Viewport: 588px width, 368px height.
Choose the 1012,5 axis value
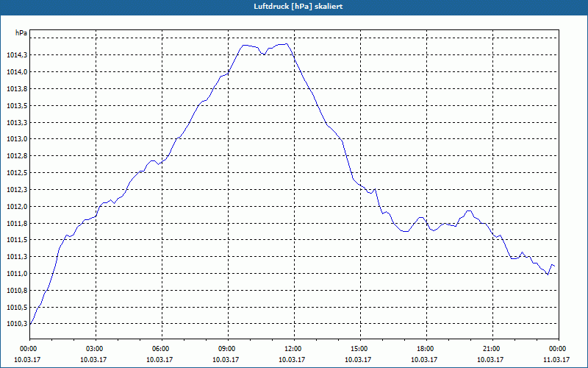point(17,173)
